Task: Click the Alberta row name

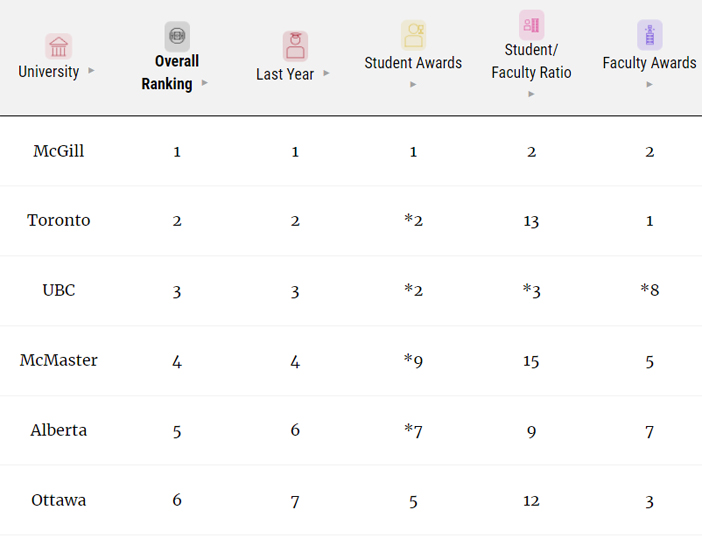Action: (59, 430)
